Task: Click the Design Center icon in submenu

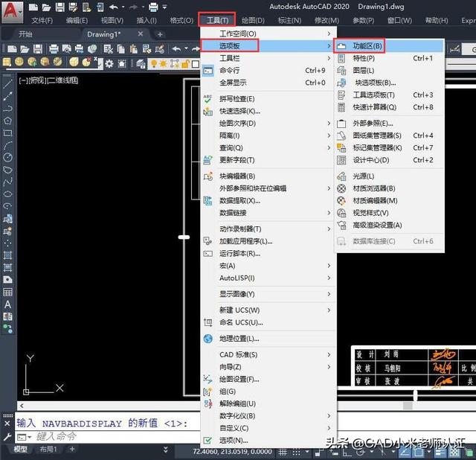Action: coord(341,160)
